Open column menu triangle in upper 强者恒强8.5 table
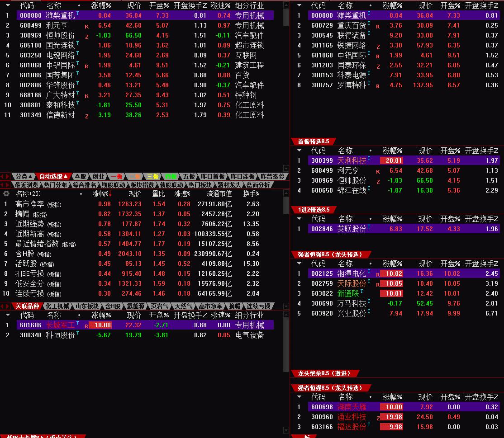Screen dimensions: 504x438 pyautogui.click(x=299, y=264)
